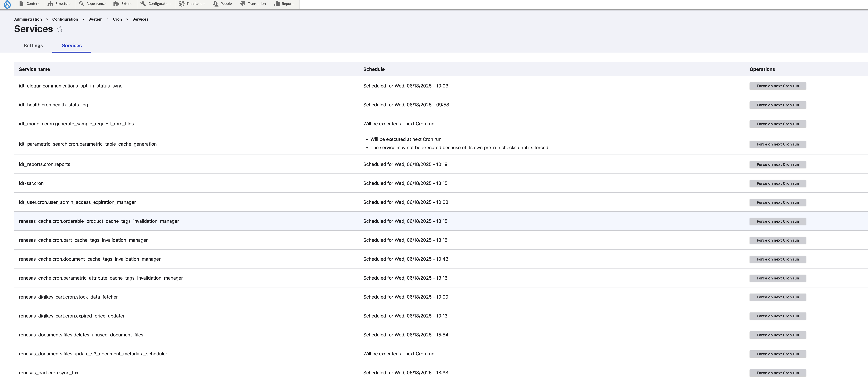Open the Appearance paintbrush icon

click(81, 3)
